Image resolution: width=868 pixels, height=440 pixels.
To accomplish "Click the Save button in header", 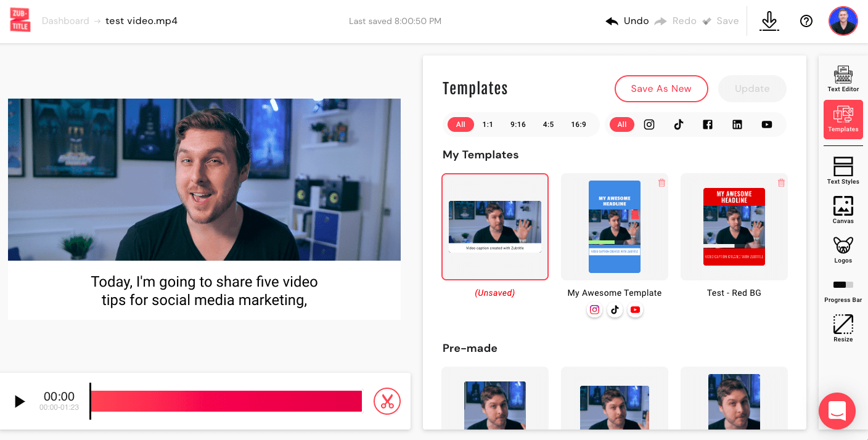I will [720, 21].
